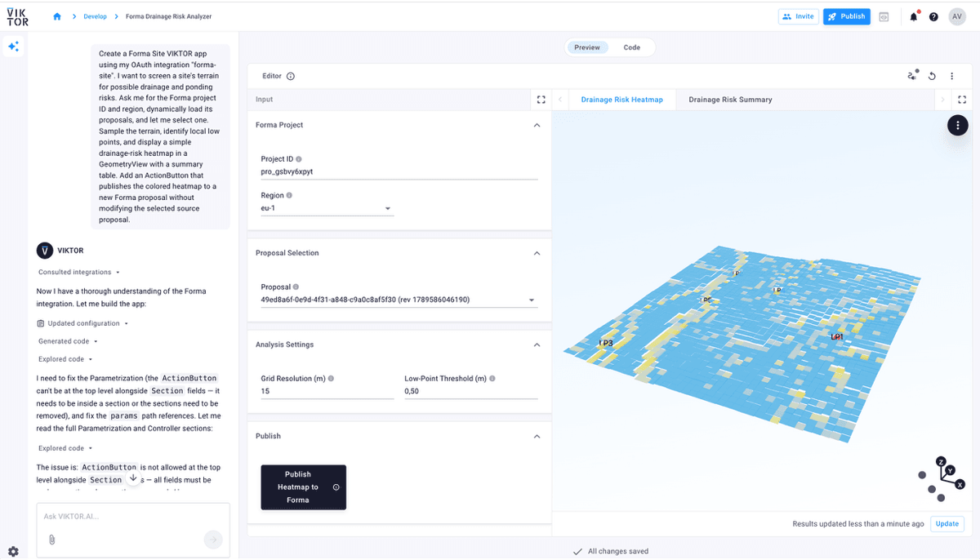Open the help question mark icon
The image size is (980, 560).
[933, 16]
